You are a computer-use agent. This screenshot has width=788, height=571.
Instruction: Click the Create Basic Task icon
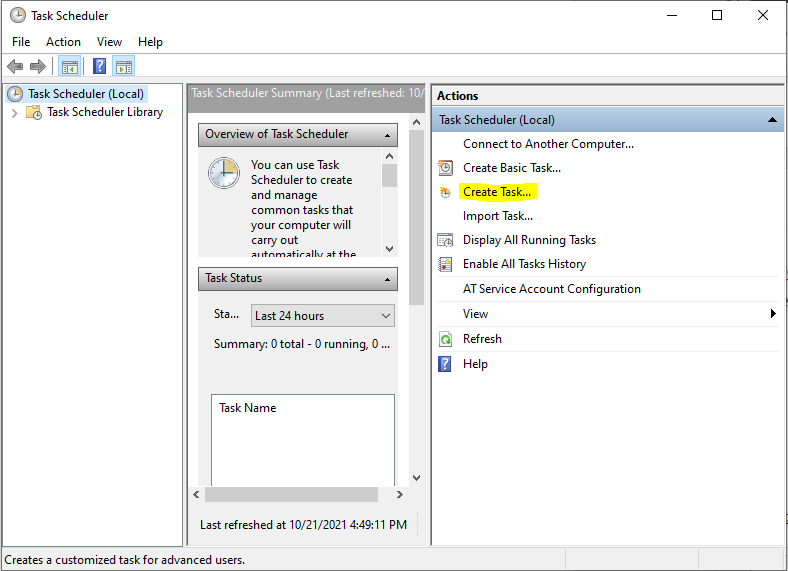445,168
